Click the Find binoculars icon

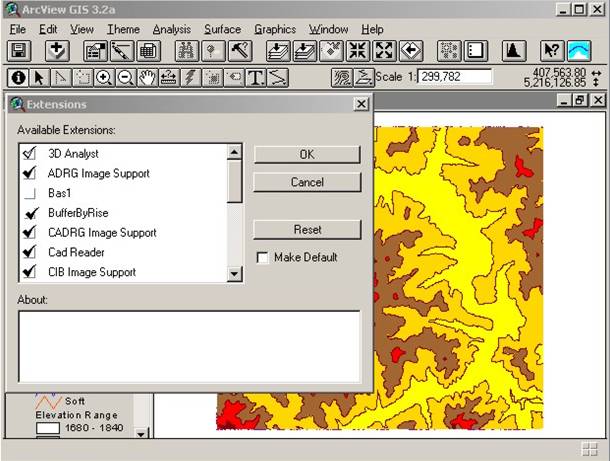point(187,51)
